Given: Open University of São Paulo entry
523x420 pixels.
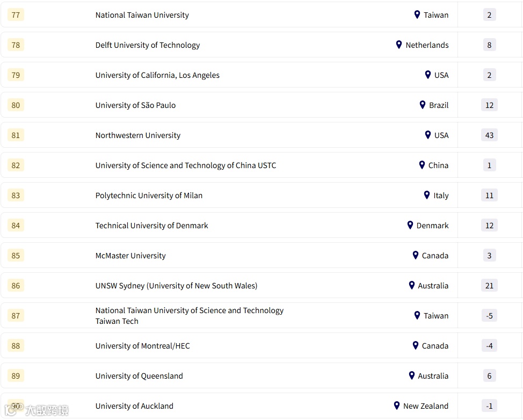Looking at the screenshot, I should pos(135,105).
